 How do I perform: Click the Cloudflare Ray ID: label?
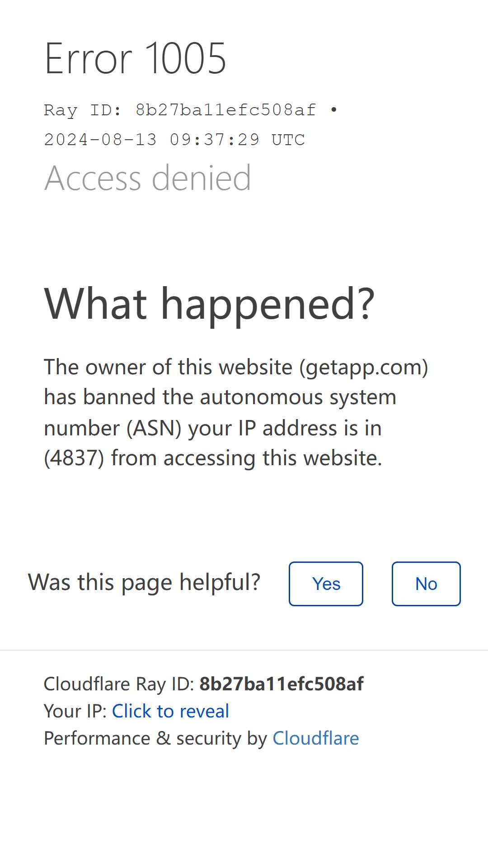pyautogui.click(x=119, y=684)
